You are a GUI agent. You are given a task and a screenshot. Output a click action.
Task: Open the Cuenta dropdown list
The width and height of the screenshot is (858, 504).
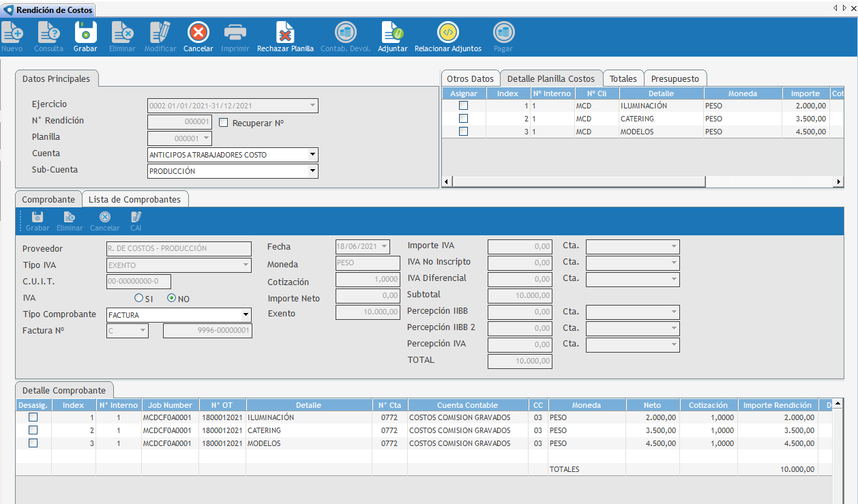pyautogui.click(x=312, y=155)
